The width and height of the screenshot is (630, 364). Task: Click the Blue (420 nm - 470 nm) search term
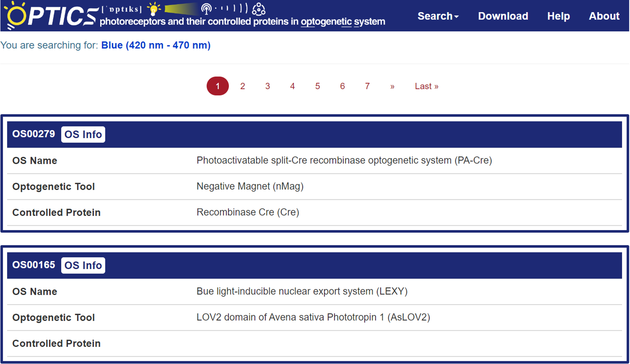pos(156,45)
